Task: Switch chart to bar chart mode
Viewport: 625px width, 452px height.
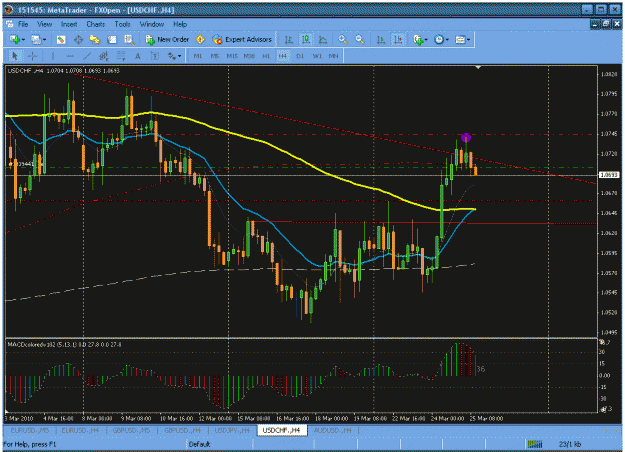Action: (289, 39)
